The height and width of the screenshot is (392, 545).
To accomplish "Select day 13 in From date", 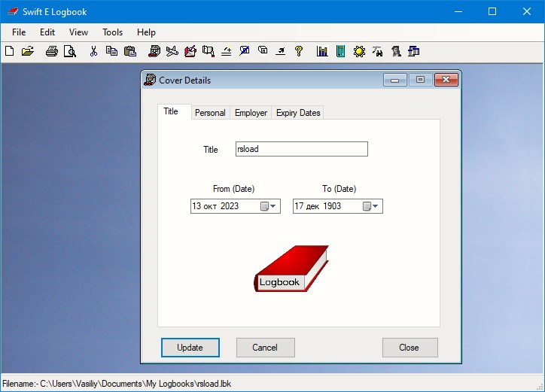I will (x=196, y=206).
